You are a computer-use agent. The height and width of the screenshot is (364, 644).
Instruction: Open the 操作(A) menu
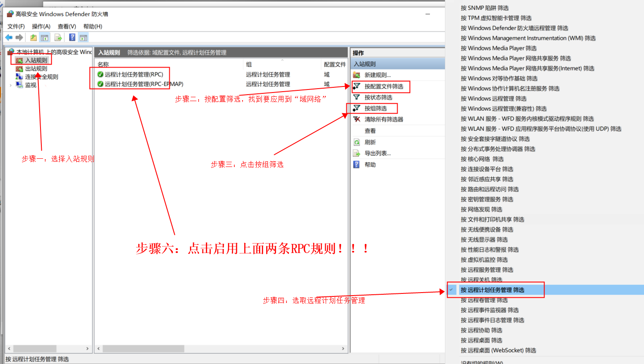point(41,26)
